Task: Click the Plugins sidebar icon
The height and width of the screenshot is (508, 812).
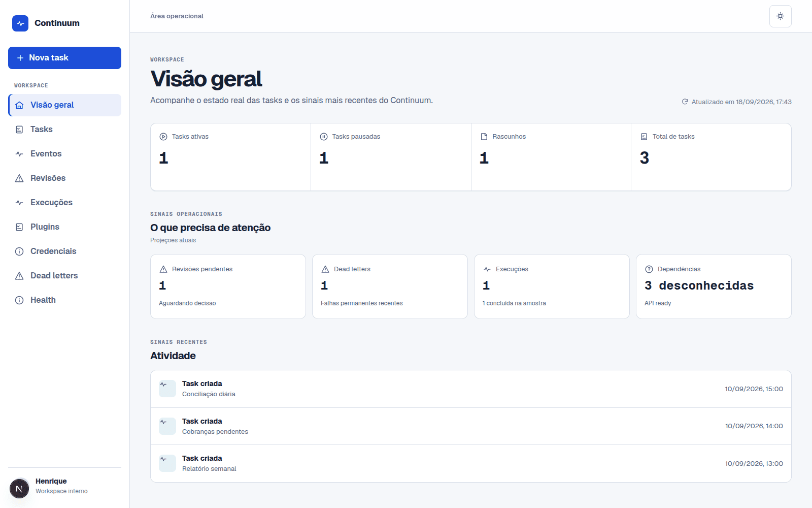Action: pyautogui.click(x=19, y=227)
